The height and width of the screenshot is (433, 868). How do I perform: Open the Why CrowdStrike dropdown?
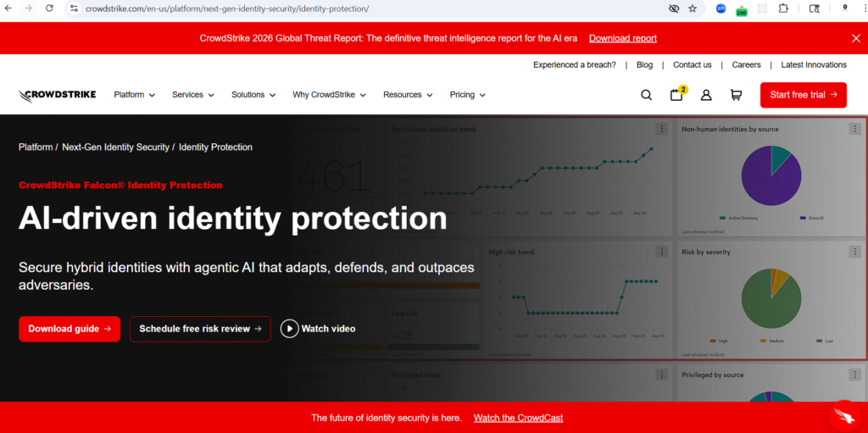click(x=329, y=95)
